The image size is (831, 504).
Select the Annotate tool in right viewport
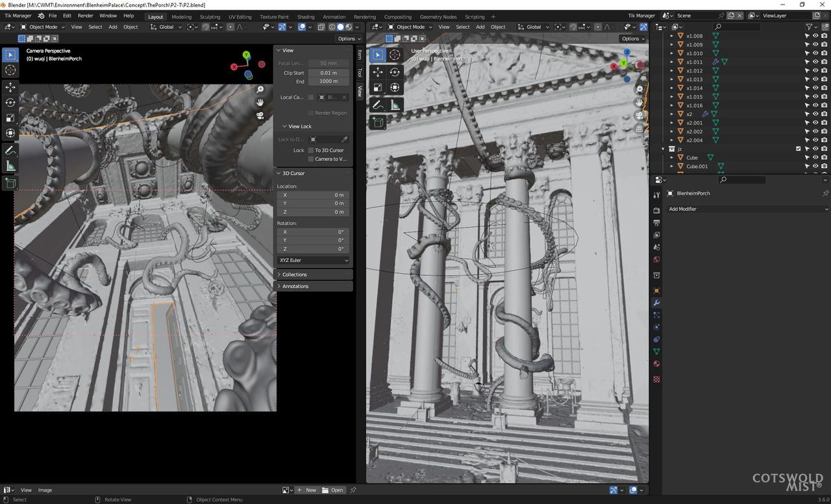378,105
